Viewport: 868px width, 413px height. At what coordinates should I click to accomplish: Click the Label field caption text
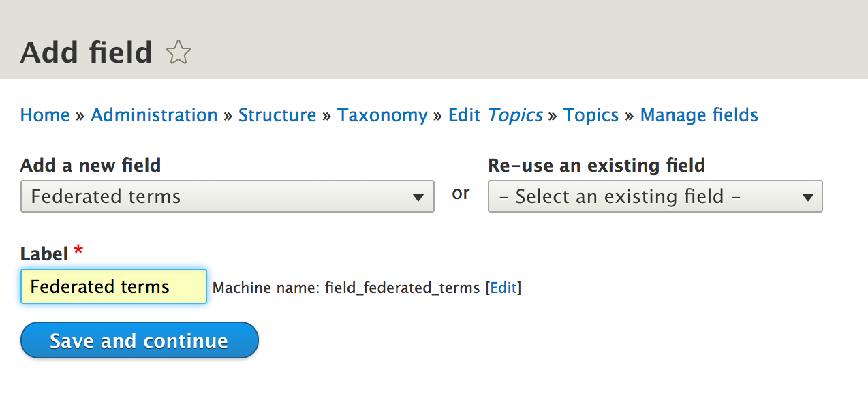pyautogui.click(x=44, y=254)
